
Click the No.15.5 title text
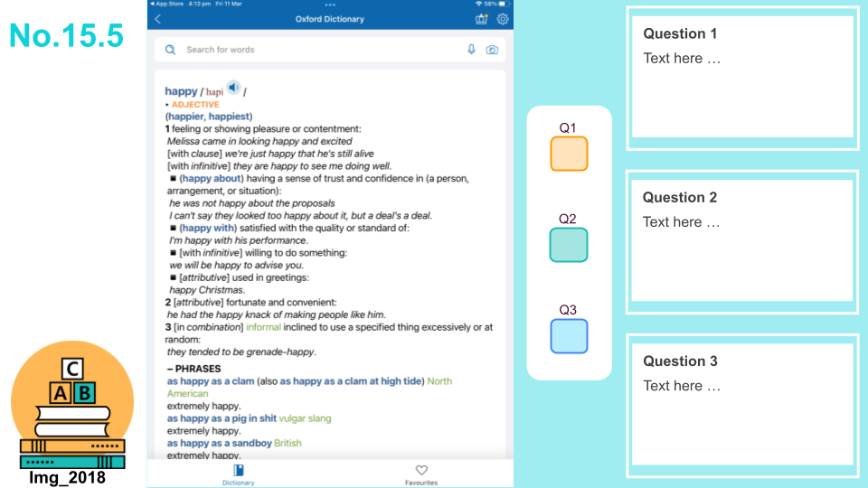[66, 35]
